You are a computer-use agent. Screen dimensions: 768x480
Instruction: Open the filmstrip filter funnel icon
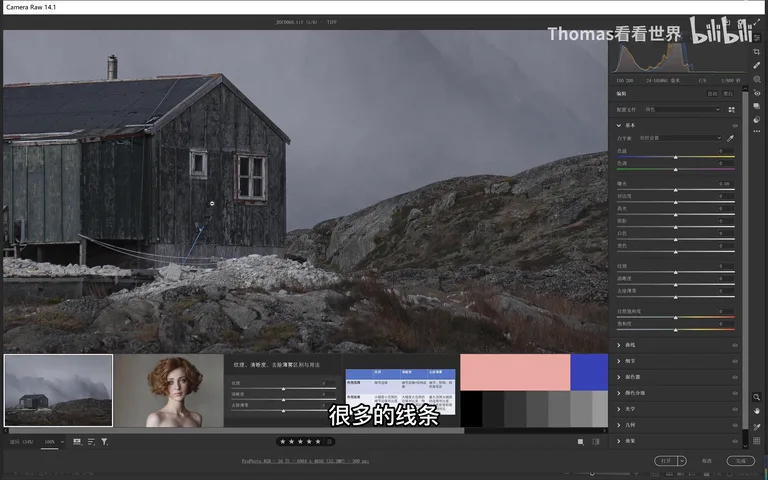pyautogui.click(x=104, y=442)
